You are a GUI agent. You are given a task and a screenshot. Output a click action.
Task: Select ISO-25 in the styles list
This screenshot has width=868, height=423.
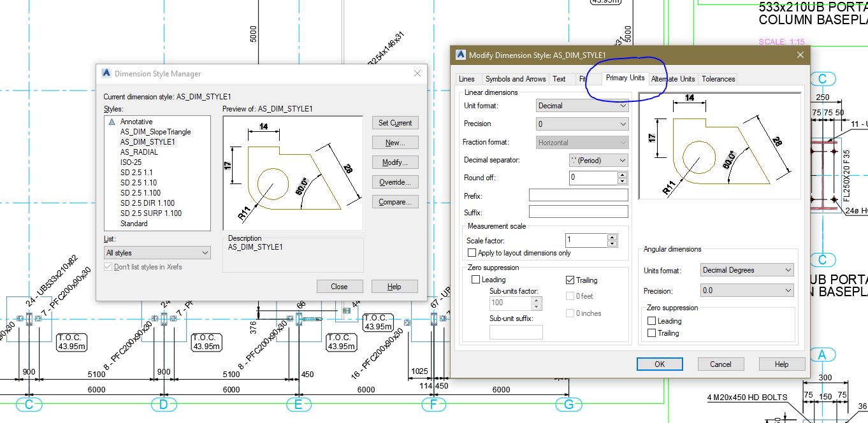point(131,162)
